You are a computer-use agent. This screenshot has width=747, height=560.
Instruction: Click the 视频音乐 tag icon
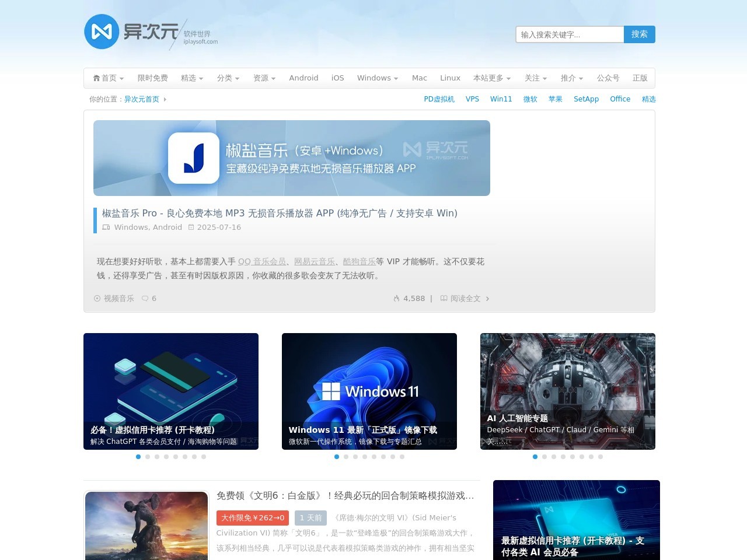pos(97,299)
